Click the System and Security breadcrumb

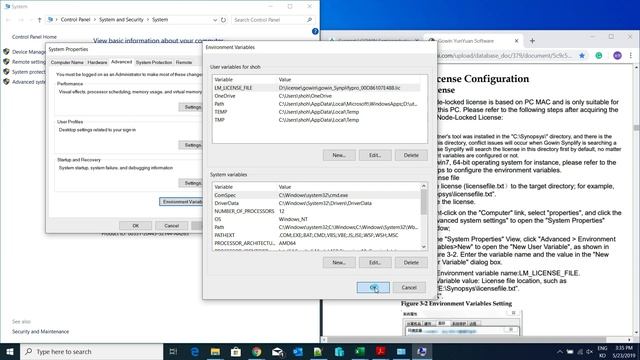[121, 20]
